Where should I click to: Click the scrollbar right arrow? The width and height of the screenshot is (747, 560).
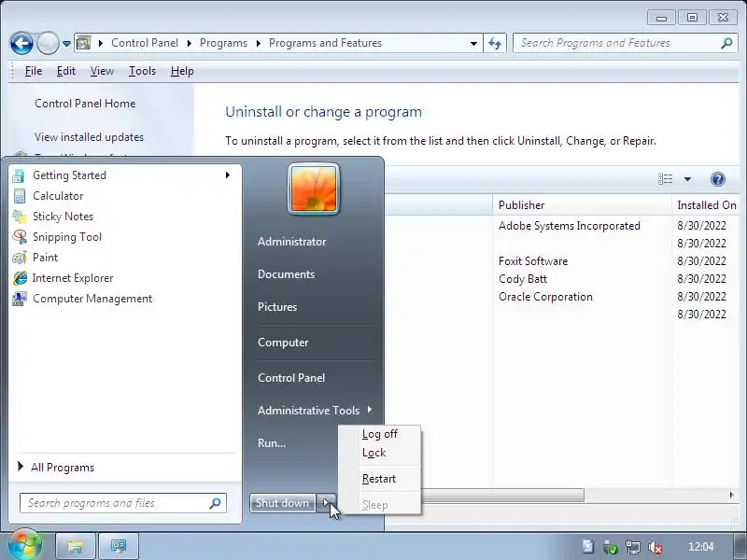coord(731,496)
